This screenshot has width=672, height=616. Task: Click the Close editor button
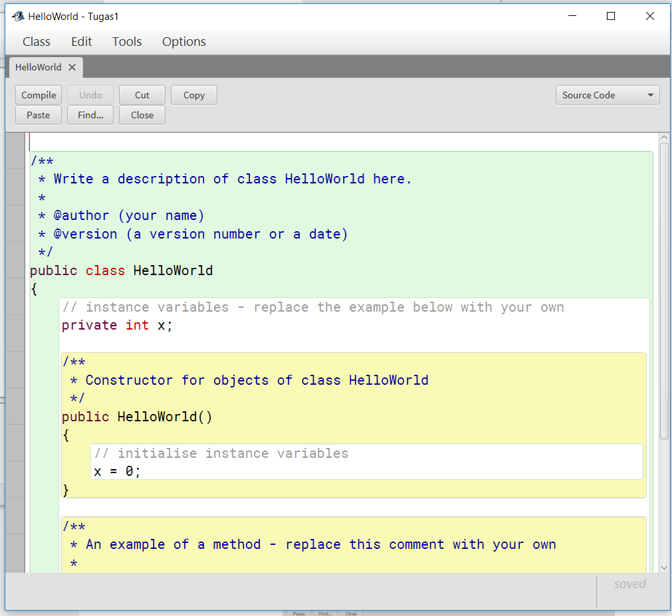pyautogui.click(x=142, y=115)
